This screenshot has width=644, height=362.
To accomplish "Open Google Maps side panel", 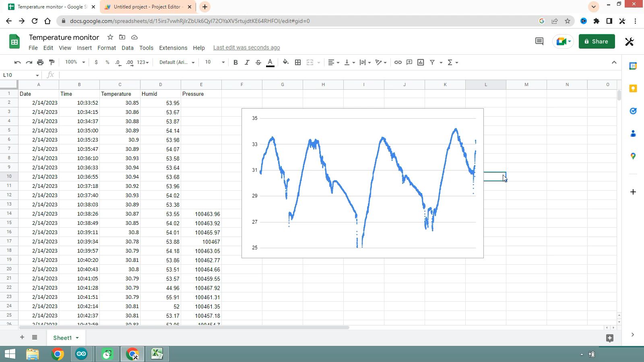I will point(633,156).
